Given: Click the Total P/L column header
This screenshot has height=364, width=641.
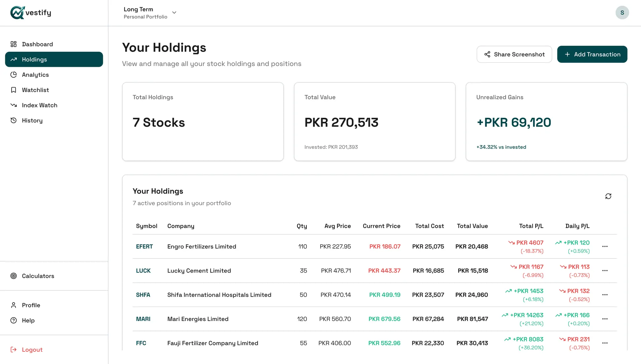Looking at the screenshot, I should (531, 226).
